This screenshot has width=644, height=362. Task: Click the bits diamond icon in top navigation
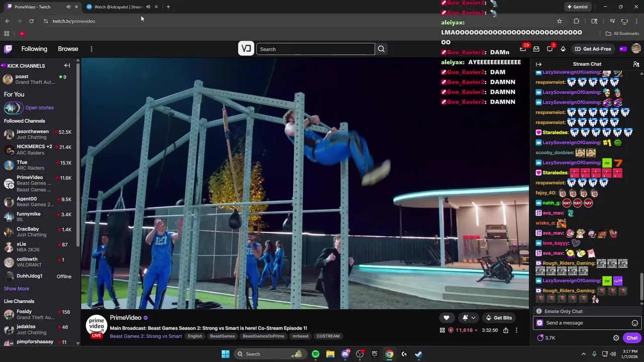(563, 49)
